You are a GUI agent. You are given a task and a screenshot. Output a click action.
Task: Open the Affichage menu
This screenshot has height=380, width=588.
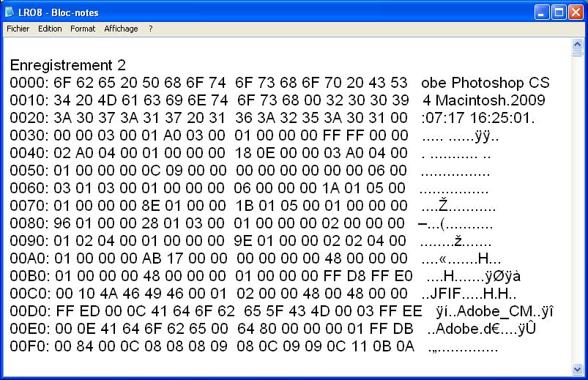(x=121, y=29)
